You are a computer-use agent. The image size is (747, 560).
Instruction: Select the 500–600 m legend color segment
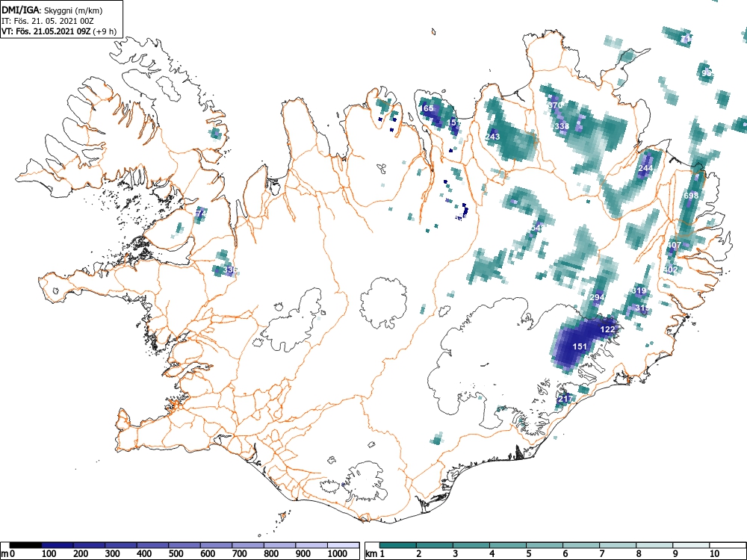pyautogui.click(x=185, y=544)
